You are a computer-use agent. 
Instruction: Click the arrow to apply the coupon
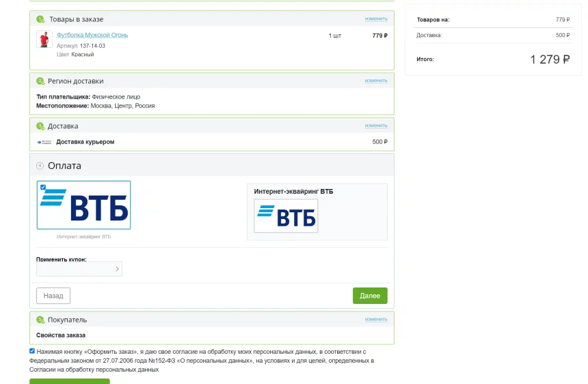(117, 269)
